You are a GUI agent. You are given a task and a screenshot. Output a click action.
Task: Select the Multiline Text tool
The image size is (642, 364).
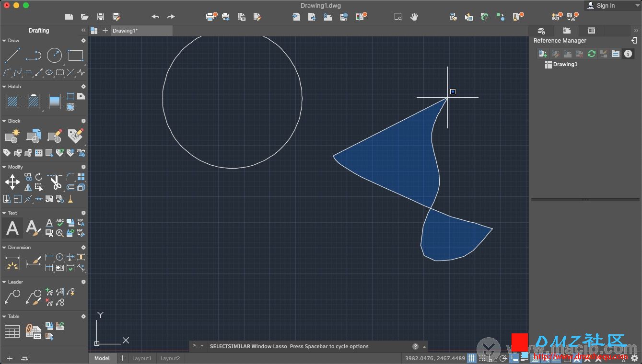[x=12, y=228]
